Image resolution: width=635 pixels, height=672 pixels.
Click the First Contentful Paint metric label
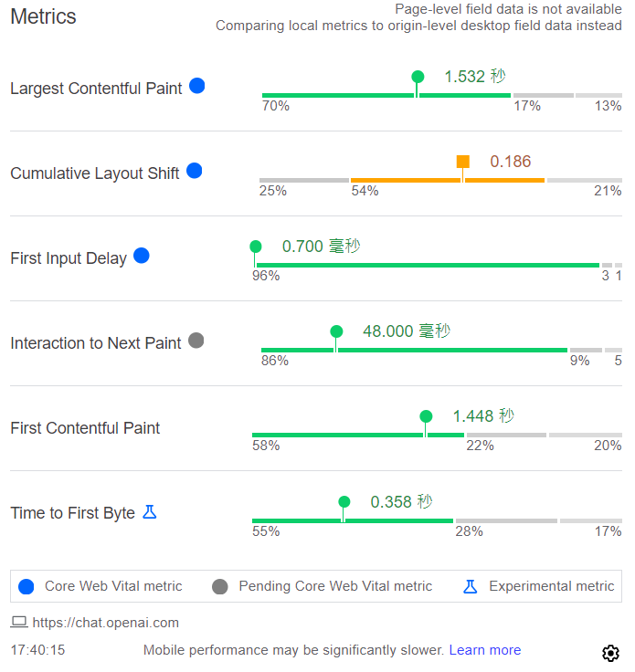click(85, 428)
